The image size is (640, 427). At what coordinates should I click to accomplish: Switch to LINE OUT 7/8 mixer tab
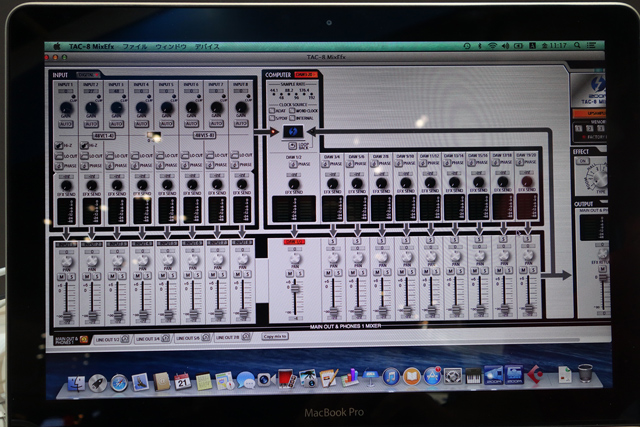pos(231,338)
